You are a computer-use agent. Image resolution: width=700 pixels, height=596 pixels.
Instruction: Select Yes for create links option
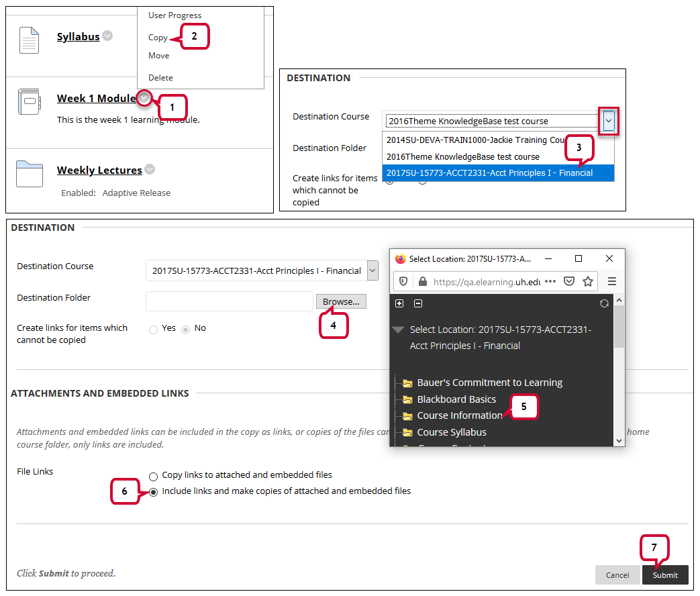[x=153, y=330]
